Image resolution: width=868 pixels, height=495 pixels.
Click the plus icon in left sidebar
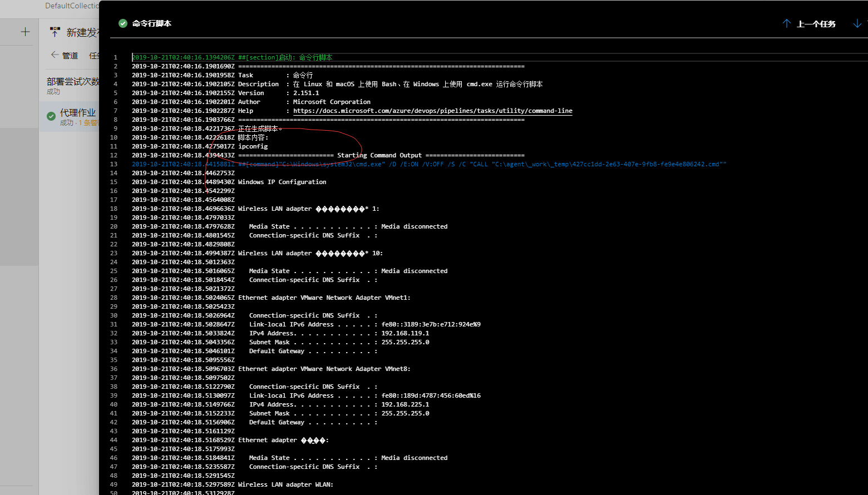click(x=25, y=32)
